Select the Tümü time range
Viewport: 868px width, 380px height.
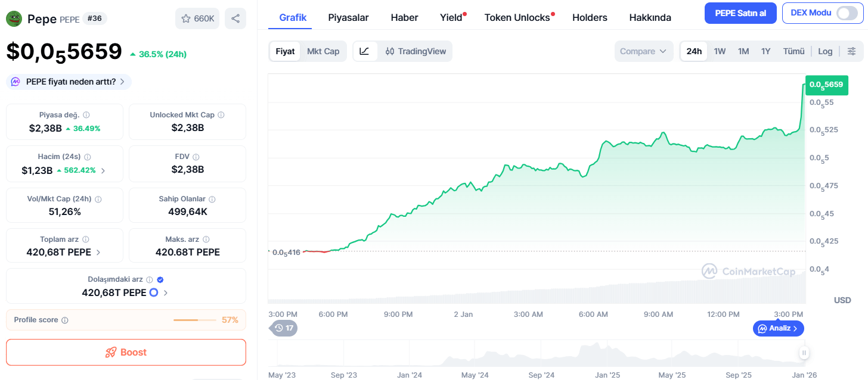(x=793, y=51)
